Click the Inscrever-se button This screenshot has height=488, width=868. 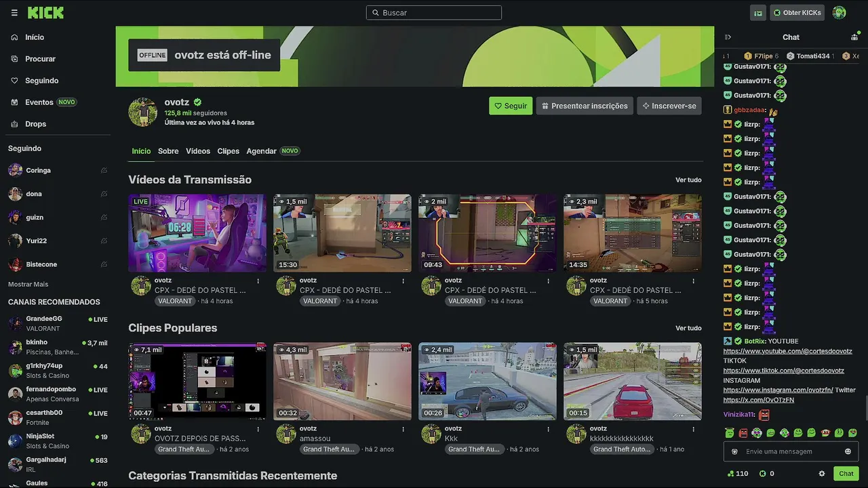click(x=669, y=106)
